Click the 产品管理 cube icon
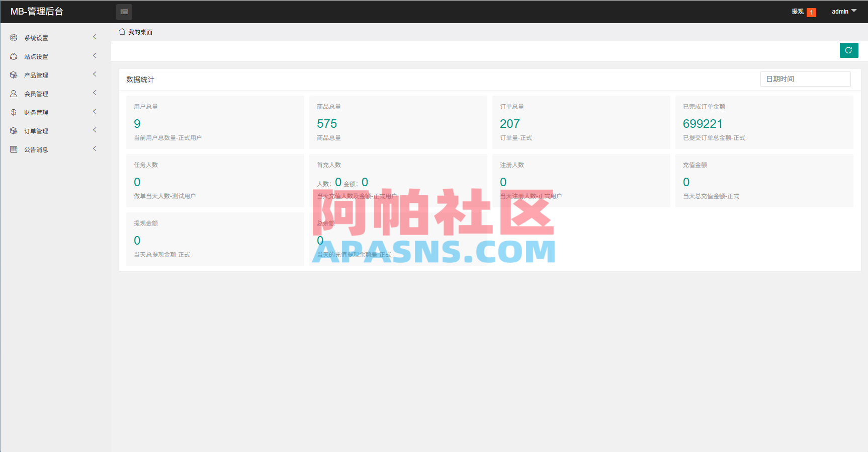This screenshot has width=868, height=452. 14,75
